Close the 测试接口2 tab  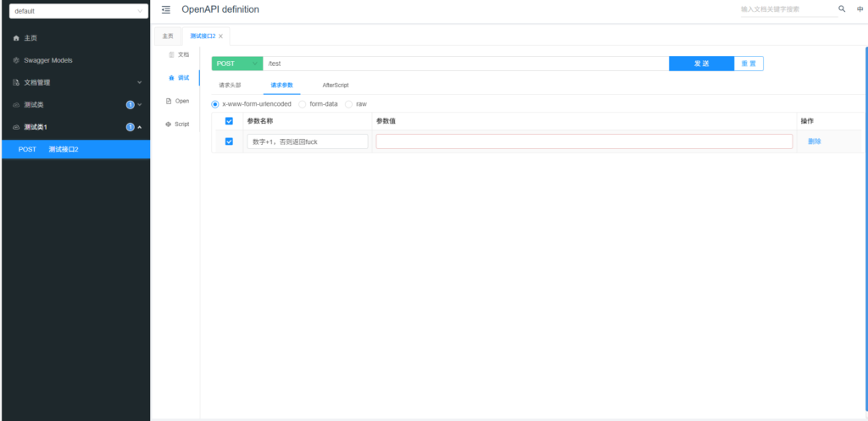click(221, 36)
